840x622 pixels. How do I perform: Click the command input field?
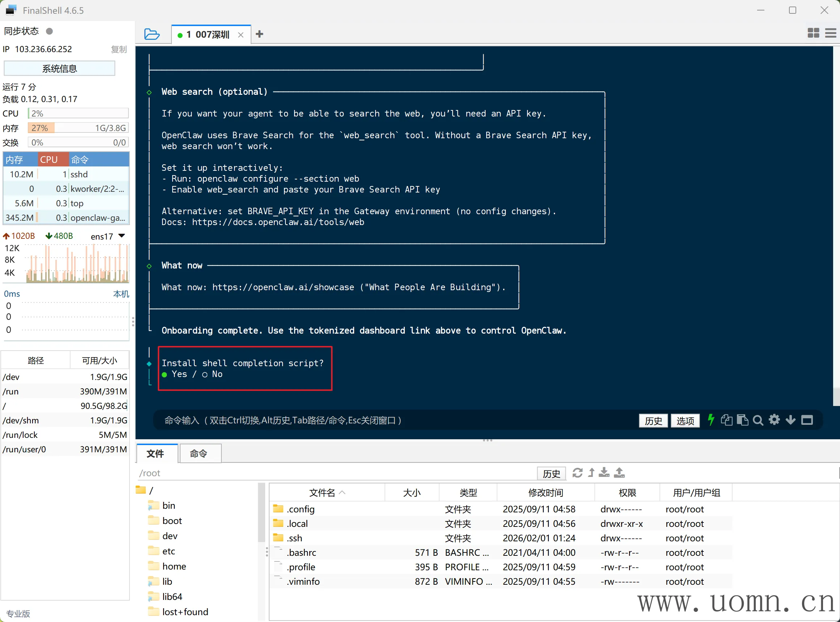coord(376,420)
